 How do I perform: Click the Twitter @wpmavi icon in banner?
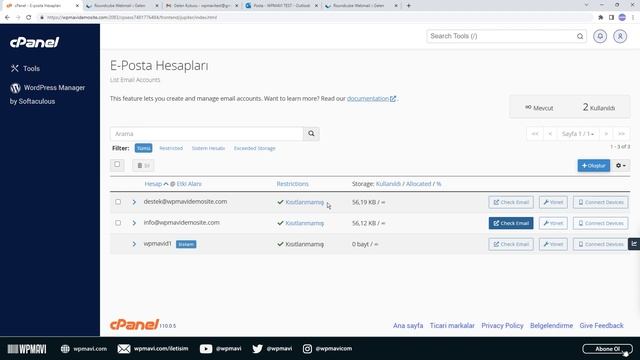[257, 349]
